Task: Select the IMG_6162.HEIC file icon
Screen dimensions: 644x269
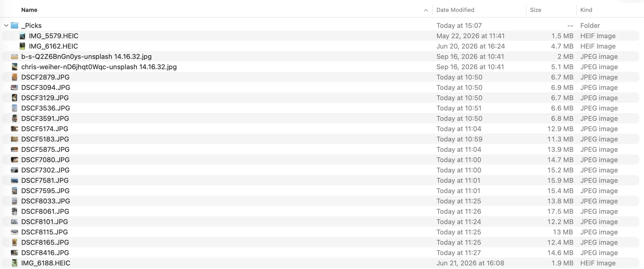Action: (22, 46)
